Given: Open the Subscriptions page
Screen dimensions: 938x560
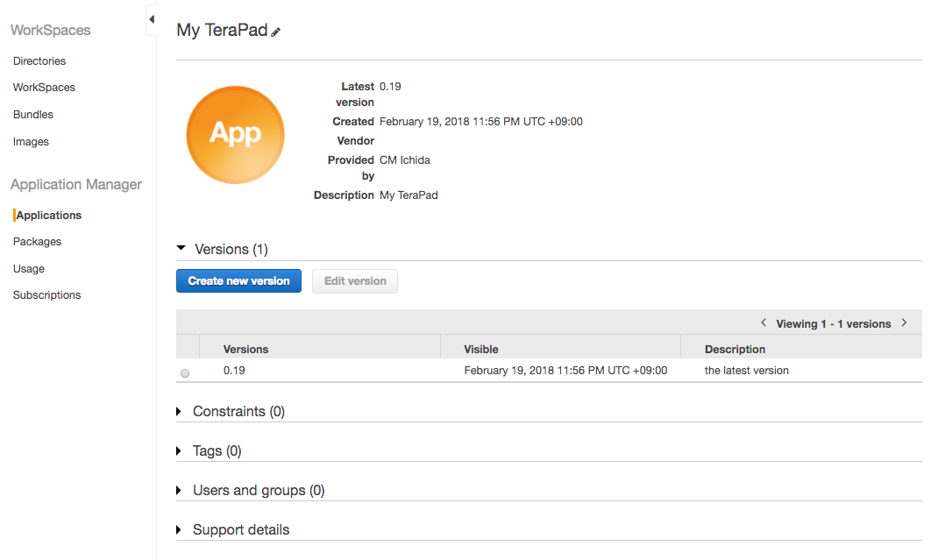Looking at the screenshot, I should (46, 294).
